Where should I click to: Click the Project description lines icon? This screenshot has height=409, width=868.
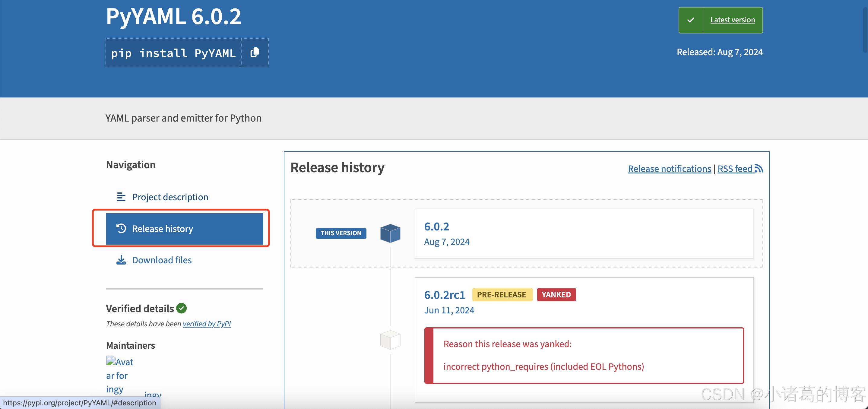pyautogui.click(x=121, y=197)
